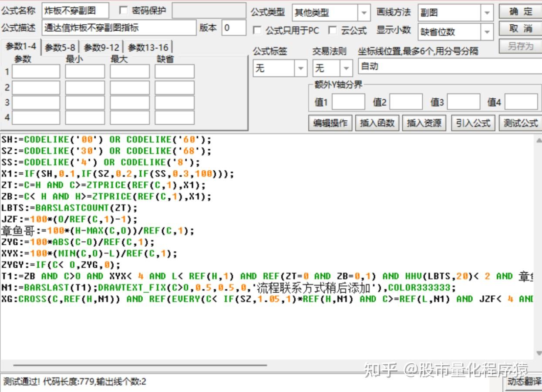542x392 pixels.
Task: Cancel with the 取消 button
Action: [520, 29]
